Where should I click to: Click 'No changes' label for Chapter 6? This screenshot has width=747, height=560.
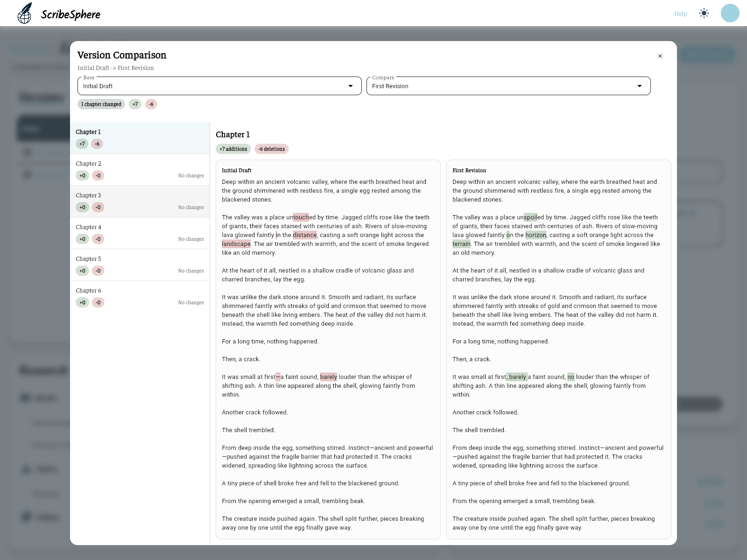tap(191, 302)
